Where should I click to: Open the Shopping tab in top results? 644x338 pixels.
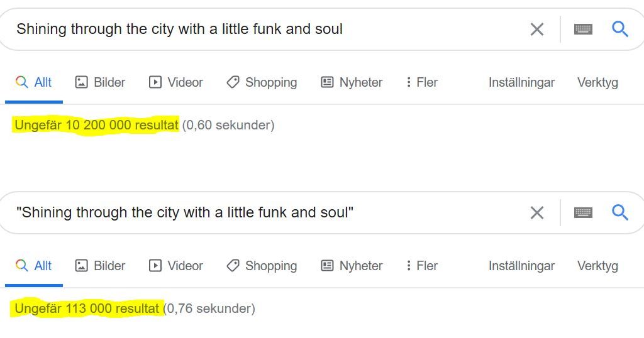pyautogui.click(x=262, y=82)
